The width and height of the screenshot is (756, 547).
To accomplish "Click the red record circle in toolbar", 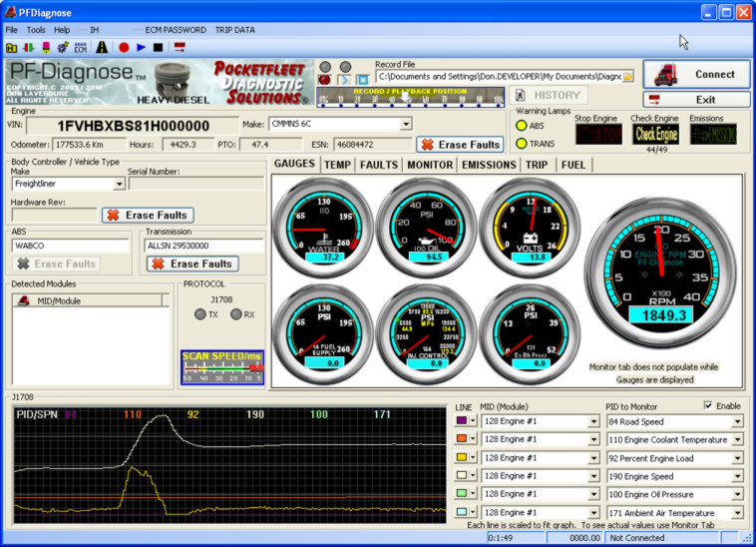I will (124, 47).
